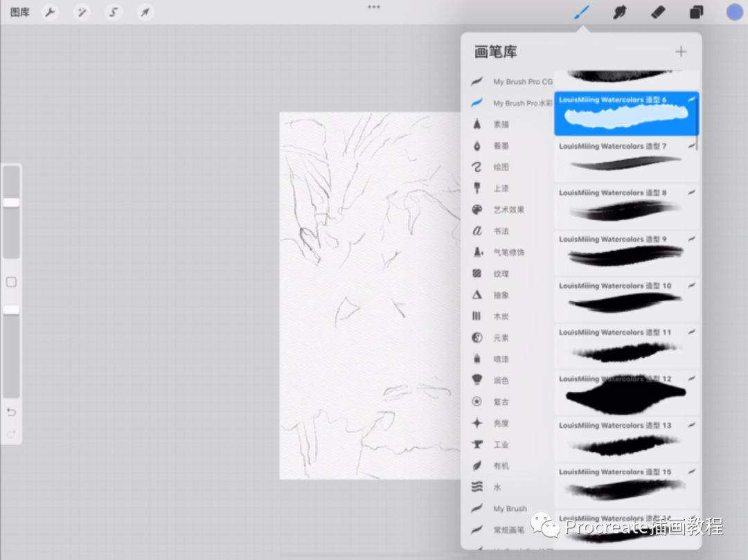The image size is (748, 560).
Task: Open the My Brush set
Action: coord(499,509)
